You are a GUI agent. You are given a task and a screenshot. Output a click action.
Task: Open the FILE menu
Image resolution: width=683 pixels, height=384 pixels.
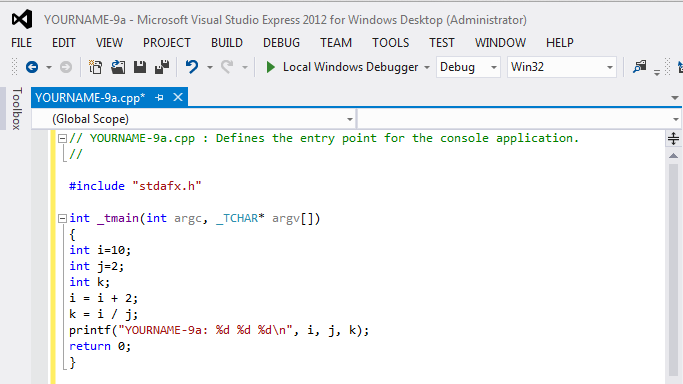tap(21, 43)
